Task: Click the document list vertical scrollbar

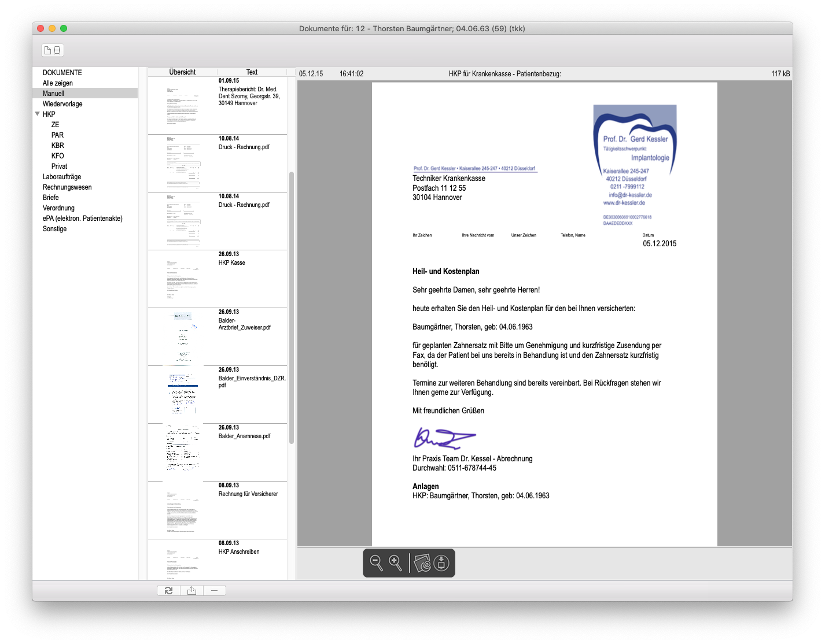Action: 292,306
